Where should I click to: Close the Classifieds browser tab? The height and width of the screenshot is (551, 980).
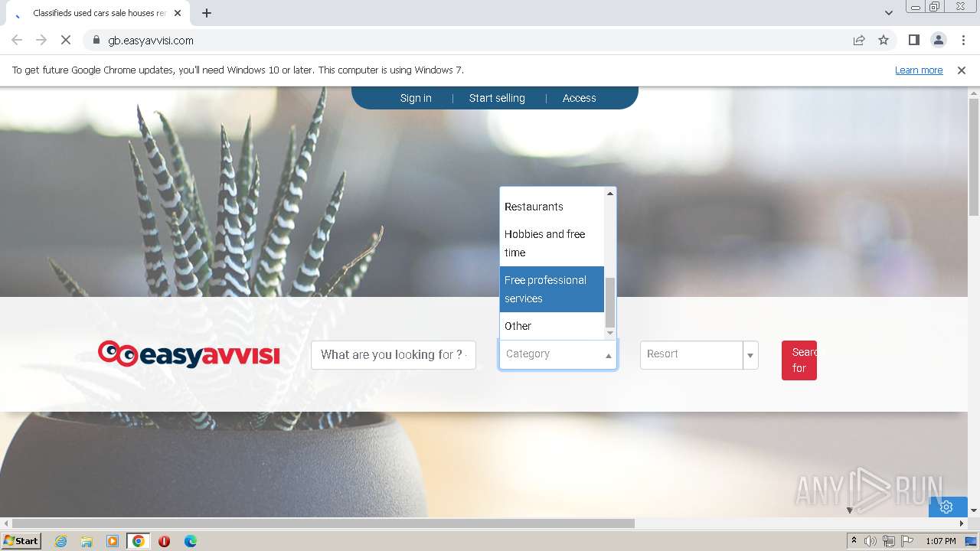pyautogui.click(x=178, y=13)
